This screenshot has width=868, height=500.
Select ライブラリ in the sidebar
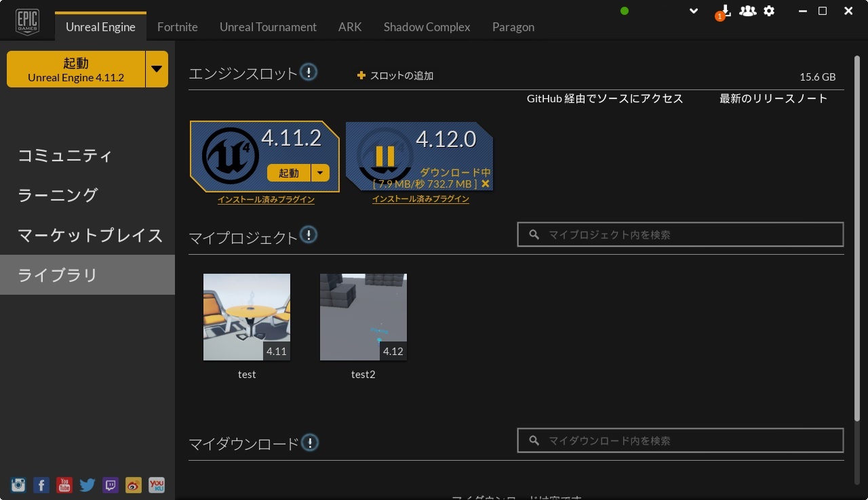coord(87,275)
